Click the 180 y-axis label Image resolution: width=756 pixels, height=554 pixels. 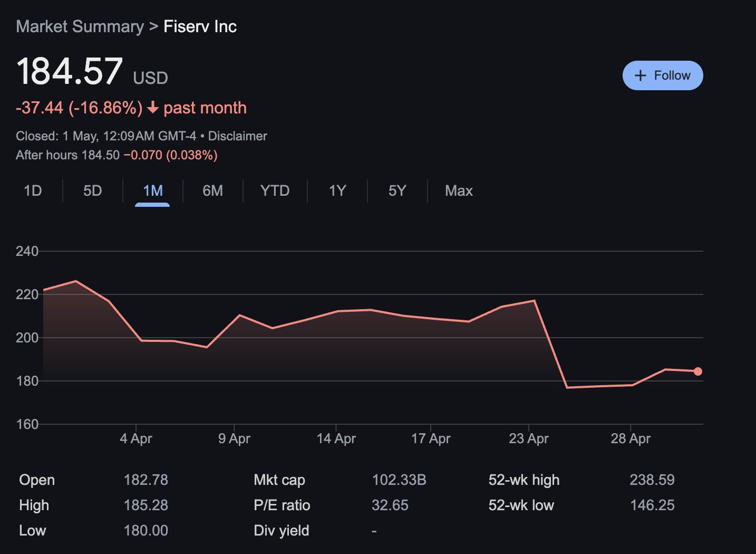click(27, 381)
